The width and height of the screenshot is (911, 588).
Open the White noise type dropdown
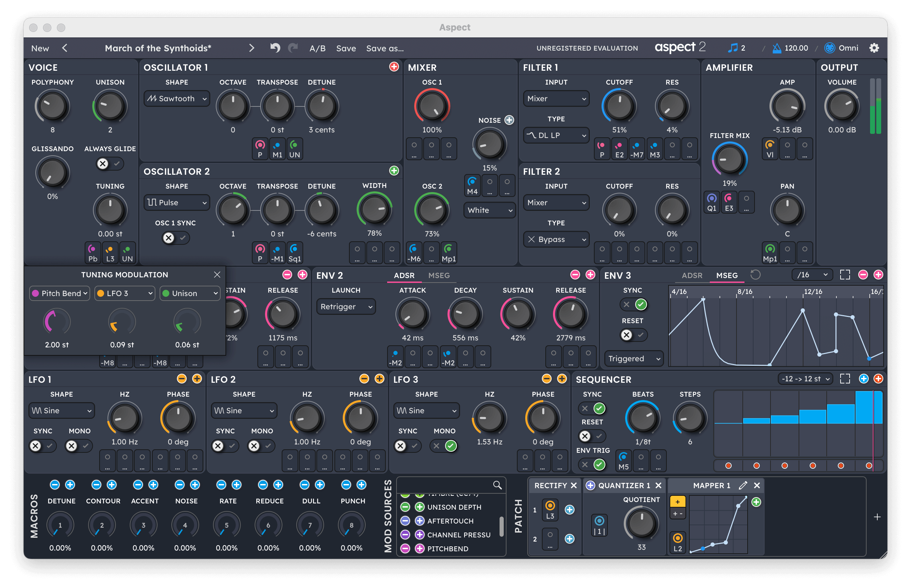pyautogui.click(x=490, y=210)
